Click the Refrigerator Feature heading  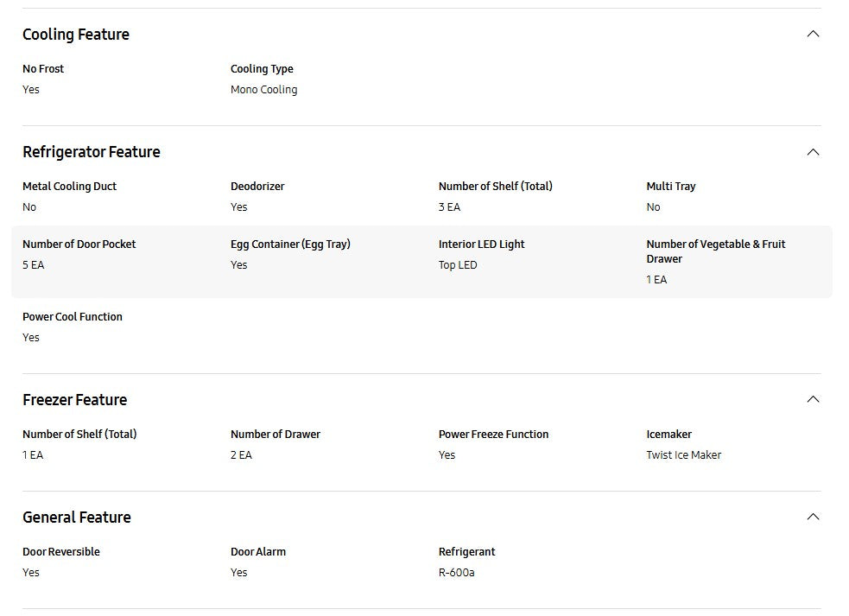pyautogui.click(x=92, y=152)
